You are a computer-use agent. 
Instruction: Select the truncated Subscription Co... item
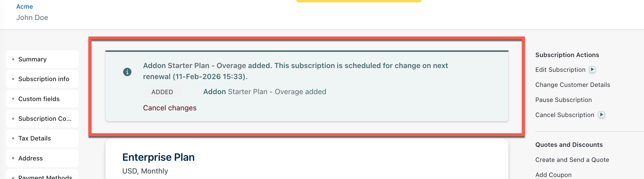[x=45, y=119]
